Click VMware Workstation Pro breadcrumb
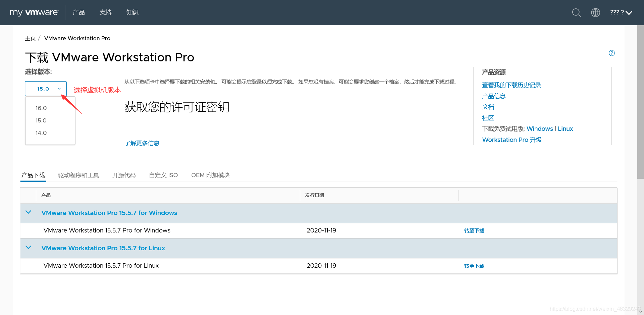Viewport: 644px width, 315px height. (77, 38)
